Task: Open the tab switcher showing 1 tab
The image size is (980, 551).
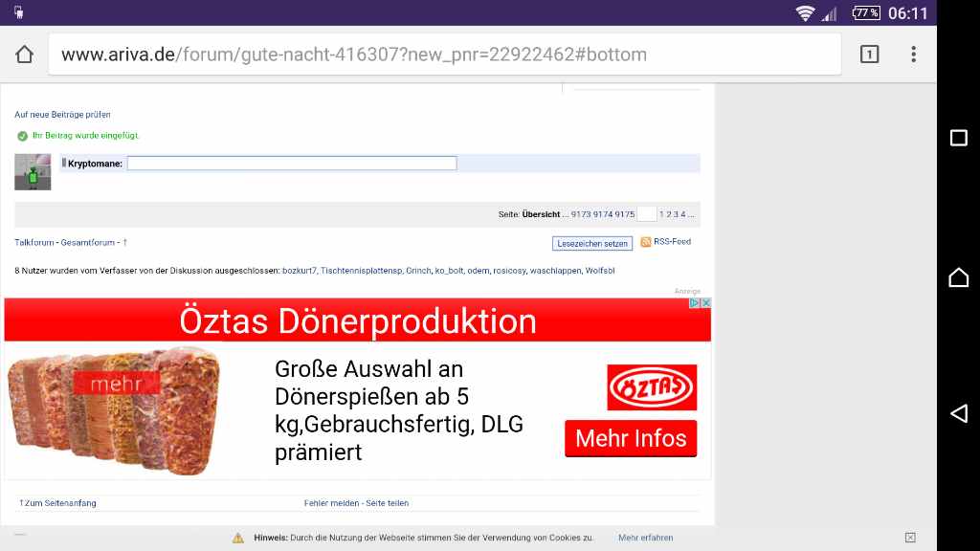Action: (x=869, y=55)
